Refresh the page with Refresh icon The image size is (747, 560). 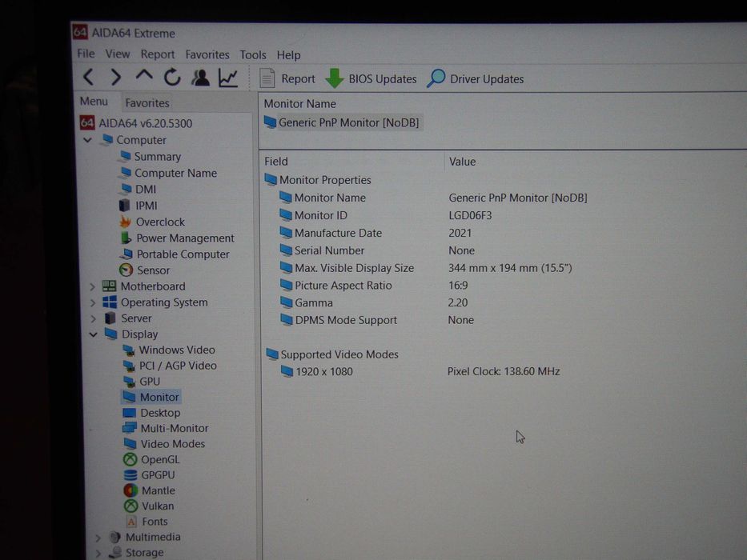(172, 77)
